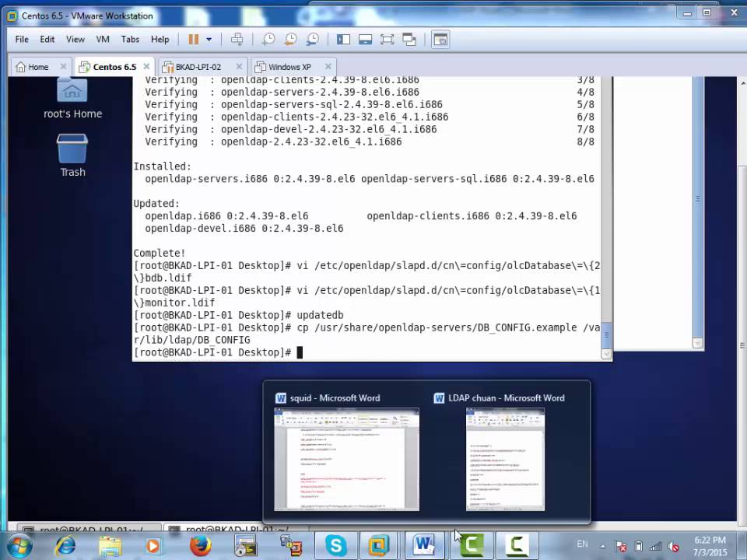Click the console view toolbar icon
The image size is (747, 560).
pyautogui.click(x=440, y=40)
